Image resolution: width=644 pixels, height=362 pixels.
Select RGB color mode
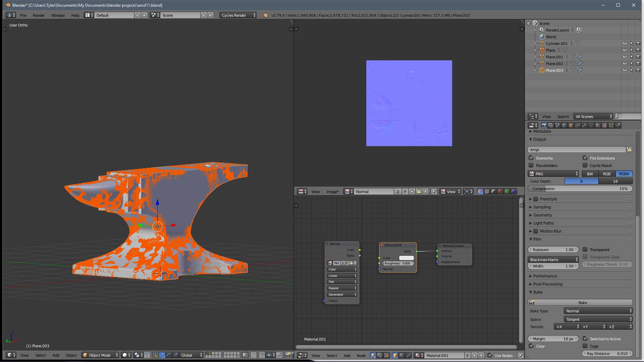607,174
